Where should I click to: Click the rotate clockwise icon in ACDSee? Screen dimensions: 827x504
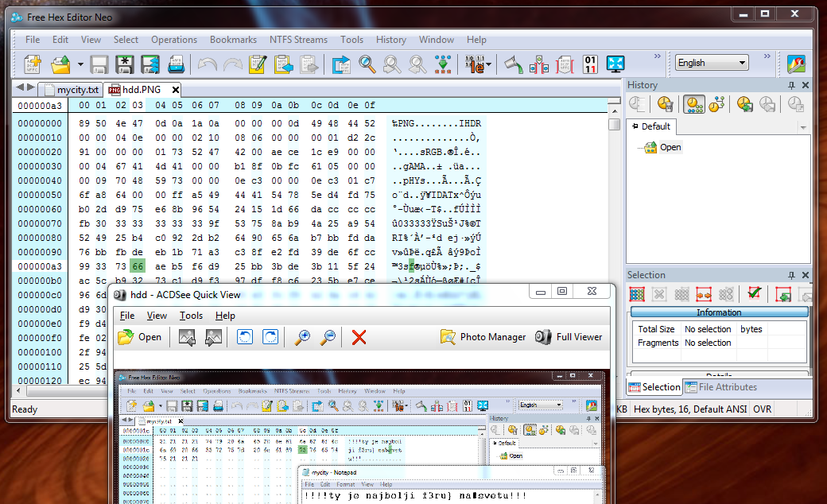point(270,337)
